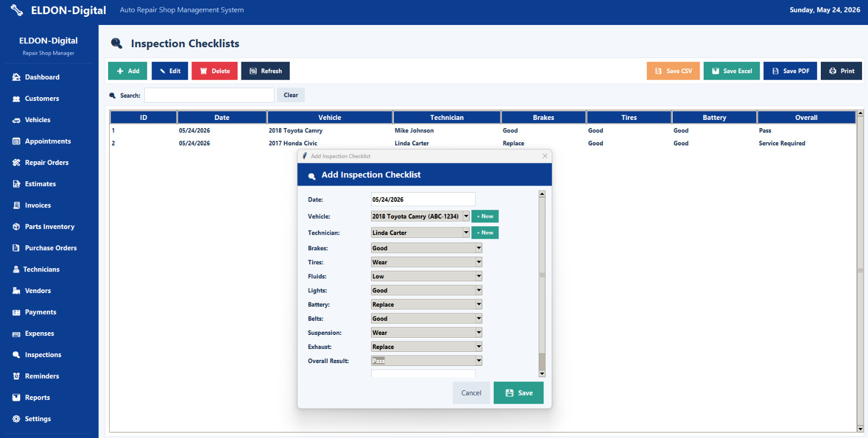This screenshot has height=438, width=868.
Task: Click the Reports icon in the sidebar
Action: pos(16,398)
